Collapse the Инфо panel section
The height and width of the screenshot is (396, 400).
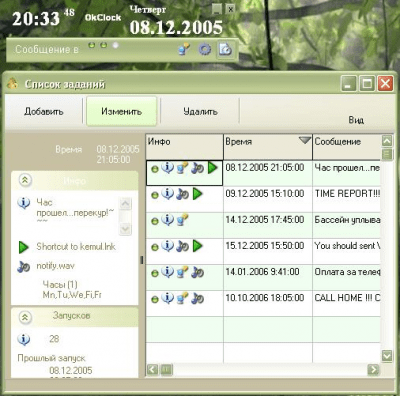click(25, 180)
